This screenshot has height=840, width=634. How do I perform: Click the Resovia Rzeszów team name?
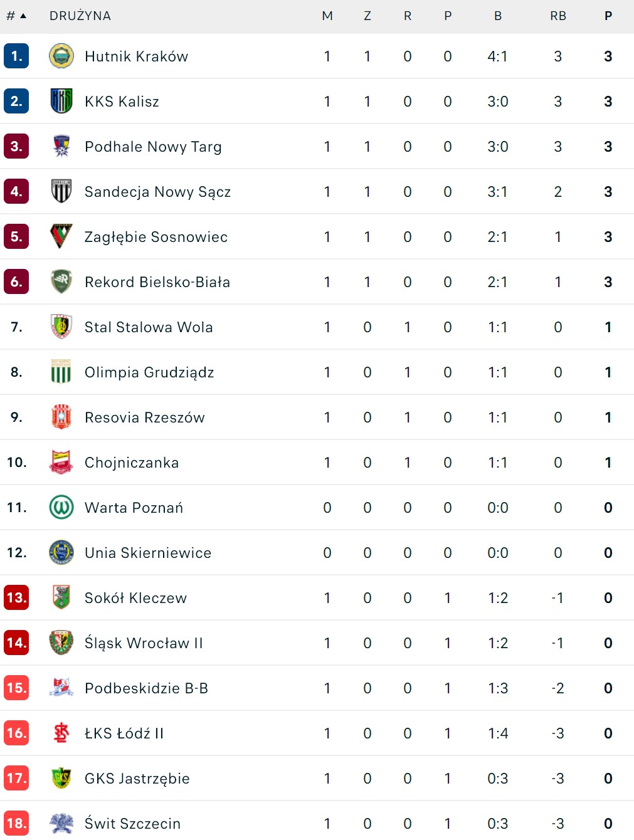[145, 417]
